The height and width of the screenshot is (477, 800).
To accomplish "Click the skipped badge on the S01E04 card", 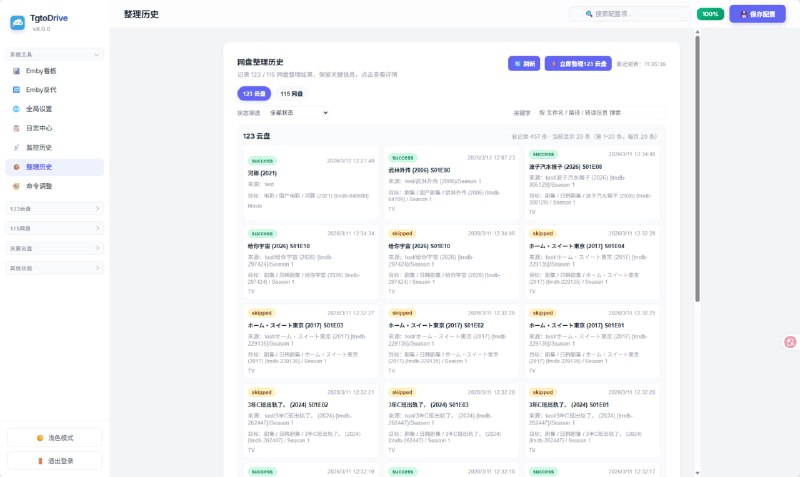I will 543,233.
